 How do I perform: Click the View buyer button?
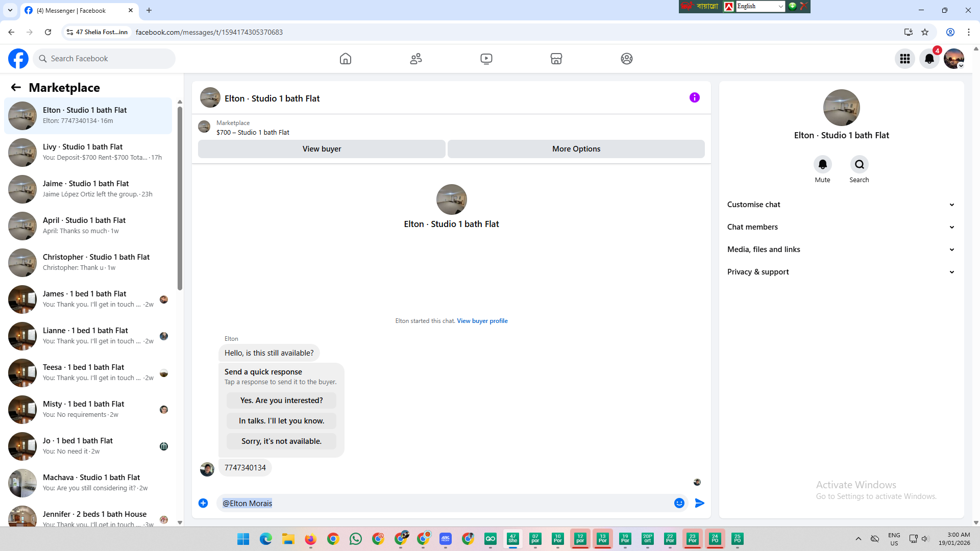[322, 149]
